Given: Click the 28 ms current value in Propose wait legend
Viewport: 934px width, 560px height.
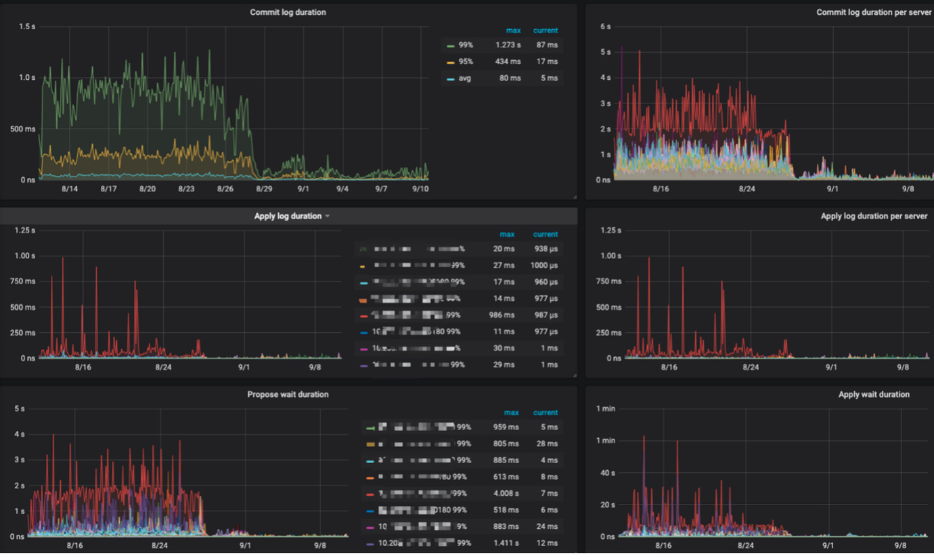Looking at the screenshot, I should 548,444.
